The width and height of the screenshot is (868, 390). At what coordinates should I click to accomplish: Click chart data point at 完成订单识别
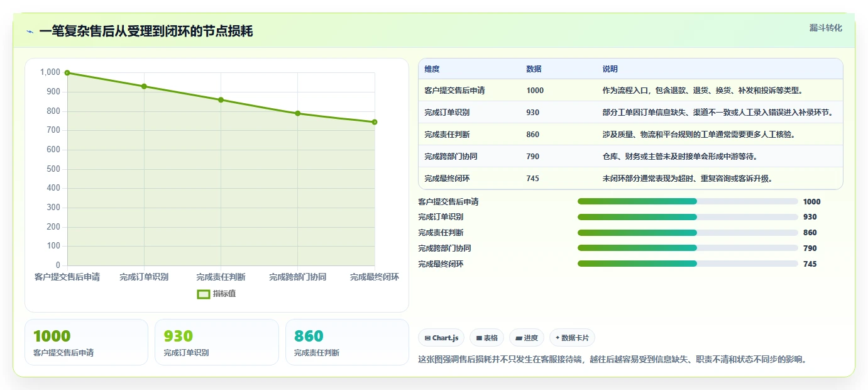point(144,86)
